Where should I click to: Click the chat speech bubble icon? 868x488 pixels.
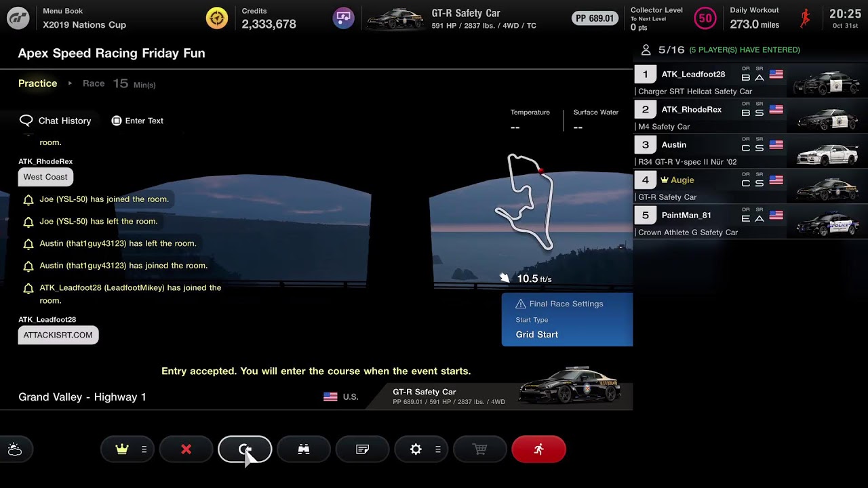[26, 121]
